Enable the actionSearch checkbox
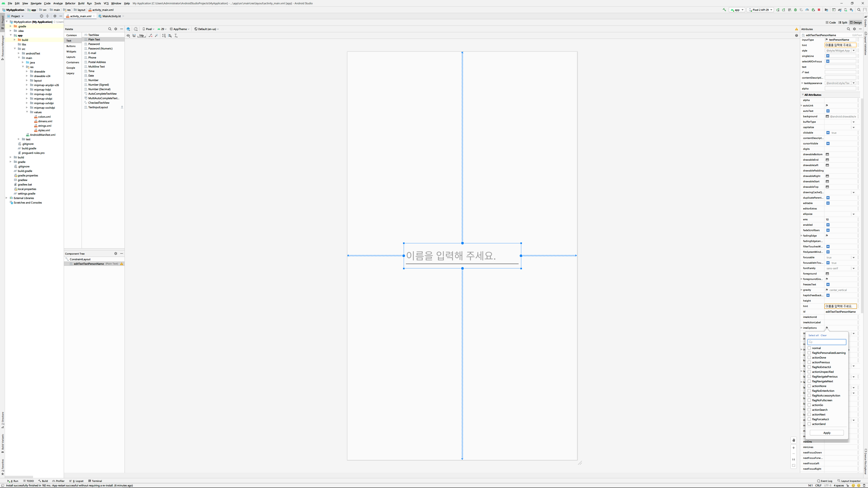The image size is (868, 488). 809,410
